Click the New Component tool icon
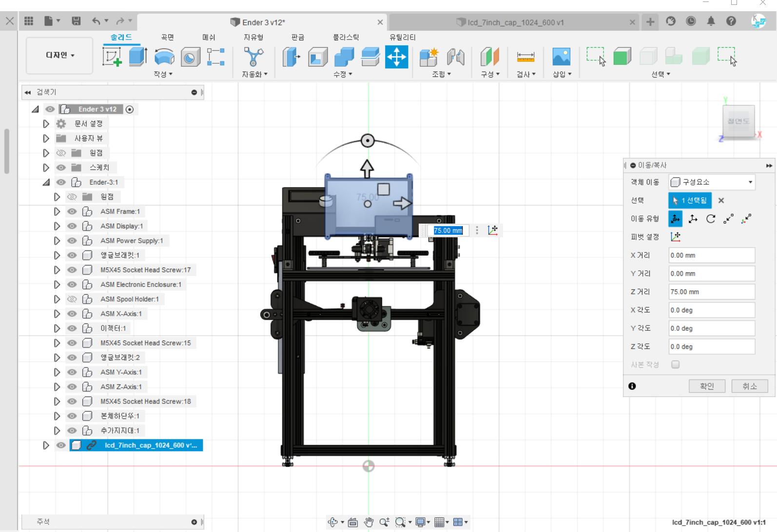777x532 pixels. [429, 57]
